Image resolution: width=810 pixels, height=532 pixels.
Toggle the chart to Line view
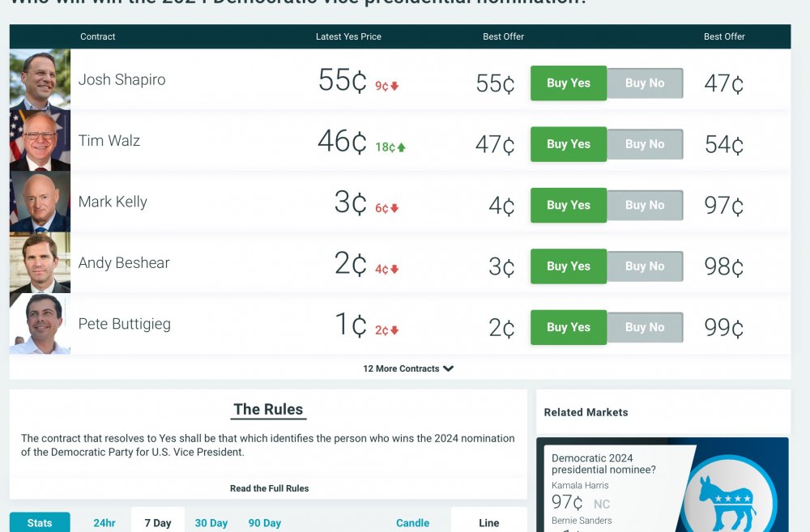point(488,523)
